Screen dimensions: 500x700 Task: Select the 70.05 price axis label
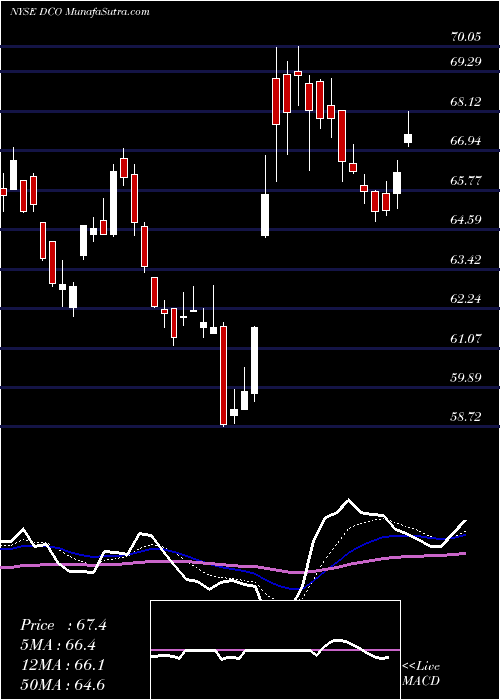point(466,37)
